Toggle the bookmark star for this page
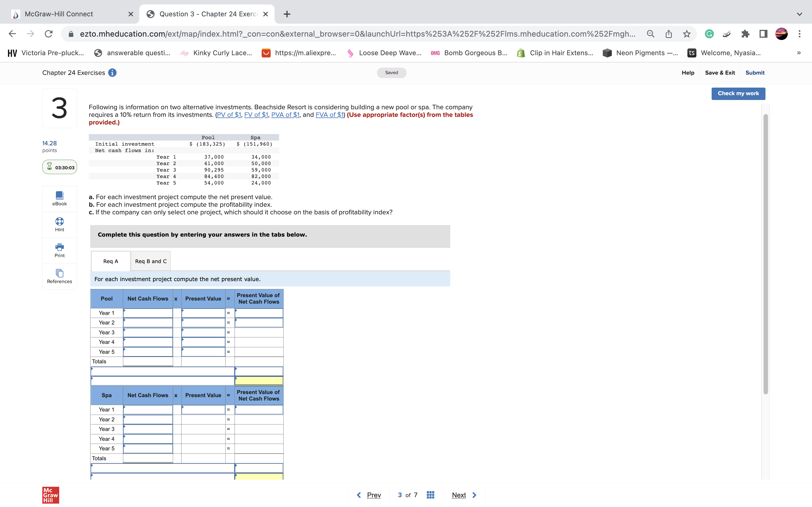The height and width of the screenshot is (507, 812). (686, 34)
